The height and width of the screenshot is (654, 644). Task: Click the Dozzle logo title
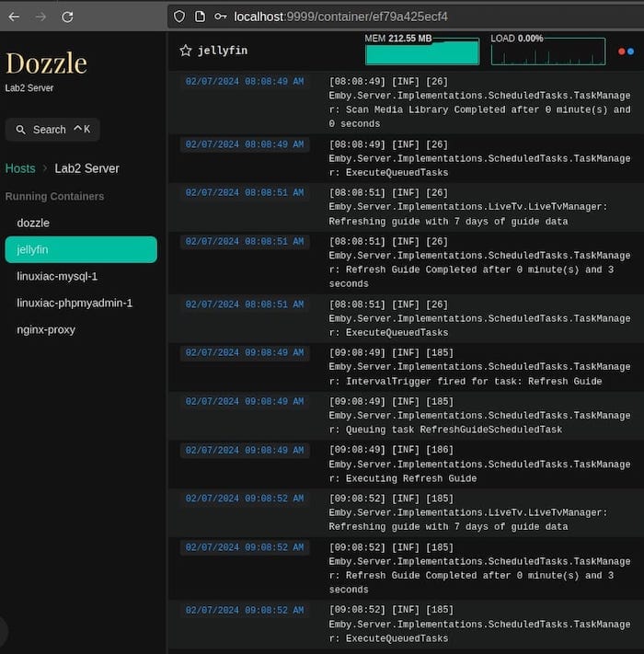46,63
